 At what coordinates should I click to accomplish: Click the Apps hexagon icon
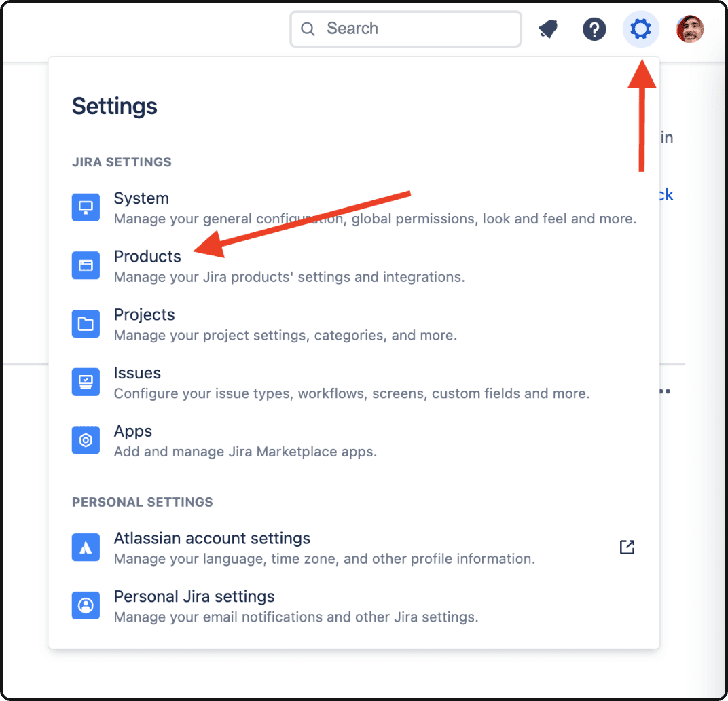coord(86,440)
